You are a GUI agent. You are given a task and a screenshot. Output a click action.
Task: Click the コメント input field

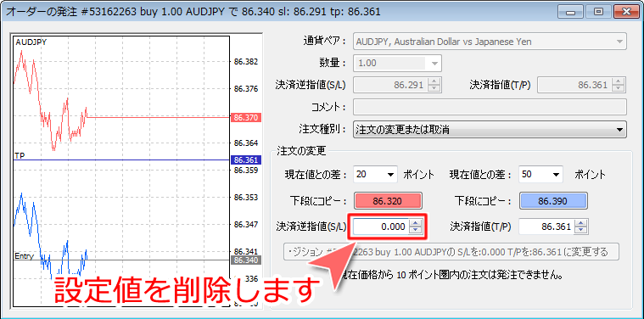click(x=490, y=107)
